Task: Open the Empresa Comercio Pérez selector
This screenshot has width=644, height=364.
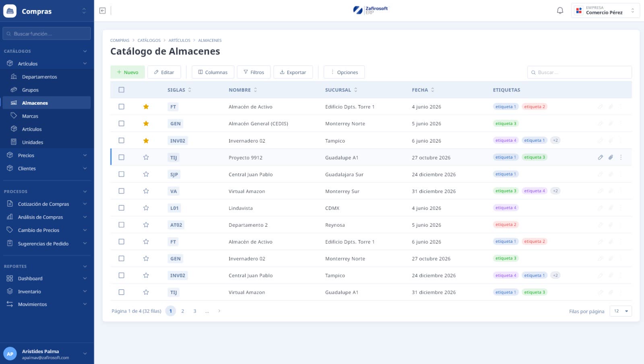Action: pyautogui.click(x=605, y=10)
